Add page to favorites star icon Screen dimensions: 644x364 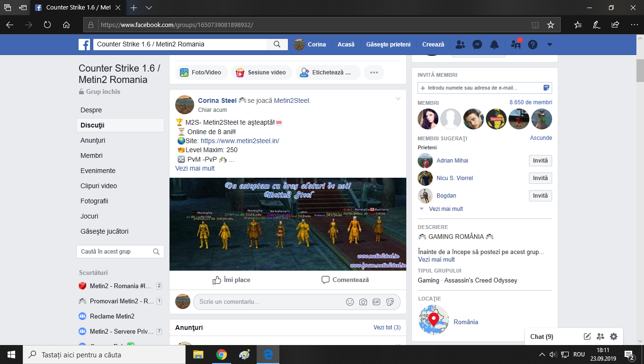click(x=550, y=25)
